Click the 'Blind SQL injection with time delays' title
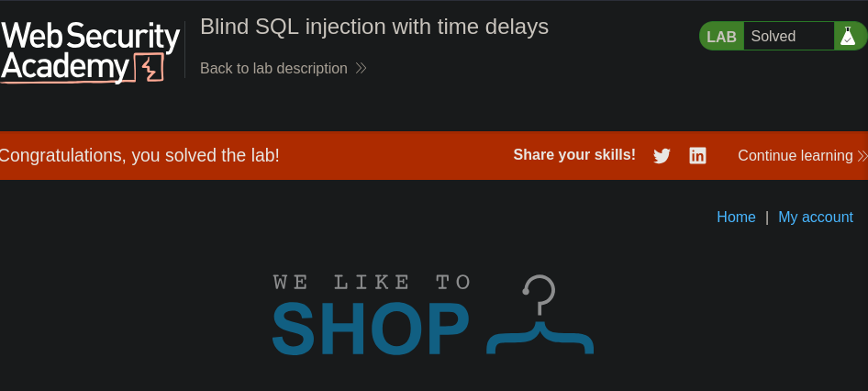The image size is (868, 391). pos(374,27)
